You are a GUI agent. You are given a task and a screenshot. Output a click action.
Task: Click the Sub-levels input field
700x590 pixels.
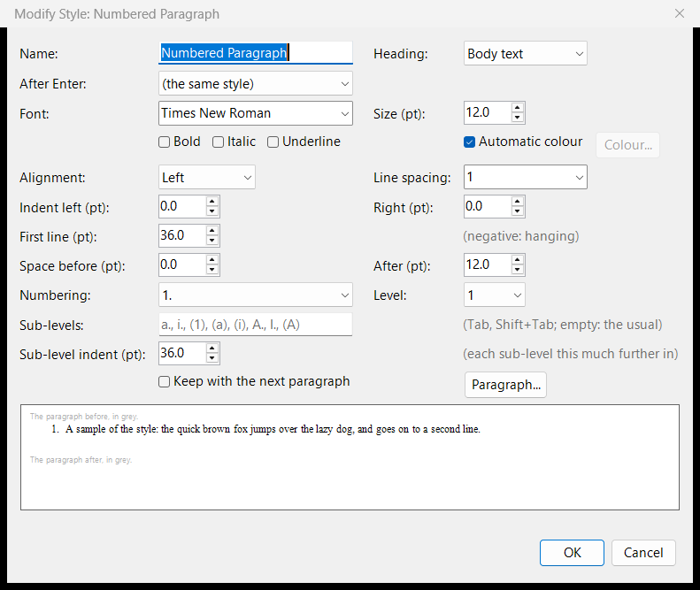(256, 325)
